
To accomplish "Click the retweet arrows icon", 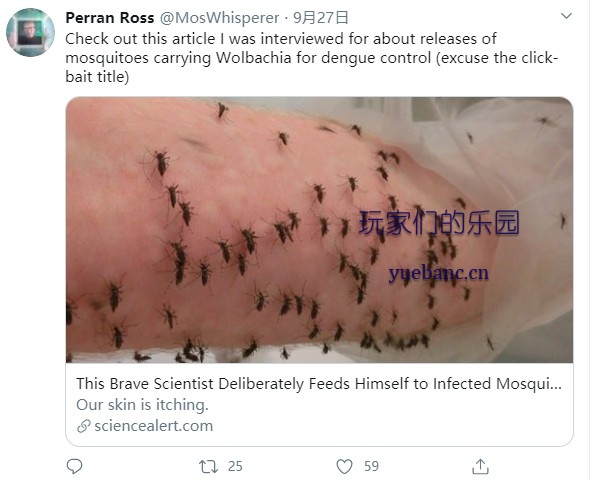I will tap(209, 466).
